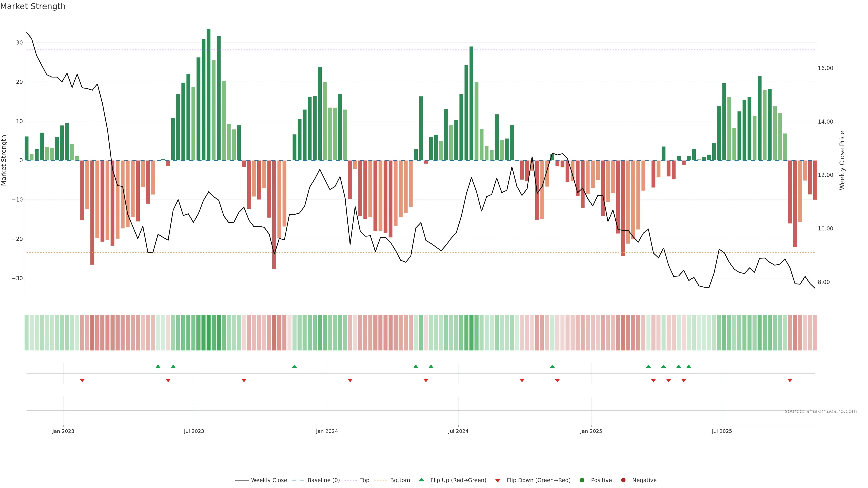The image size is (868, 488).
Task: Click the first red flip-down marker
Action: coord(82,380)
